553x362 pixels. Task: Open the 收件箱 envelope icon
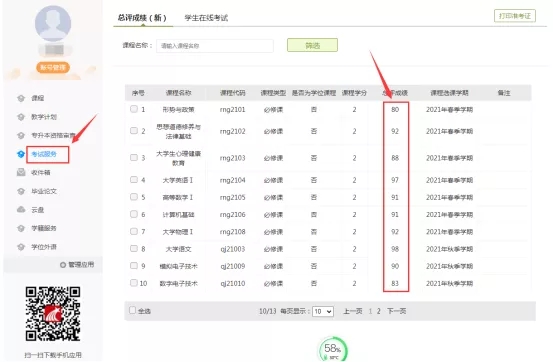[21, 173]
